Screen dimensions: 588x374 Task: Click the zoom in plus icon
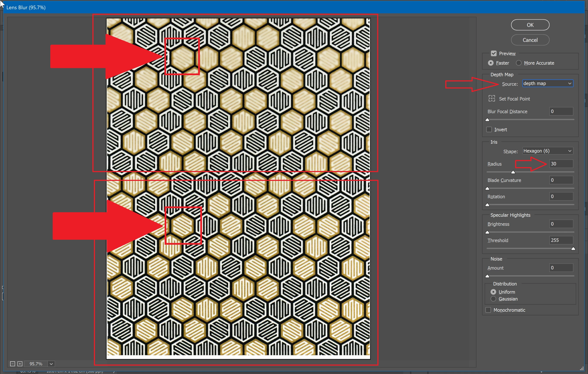20,364
